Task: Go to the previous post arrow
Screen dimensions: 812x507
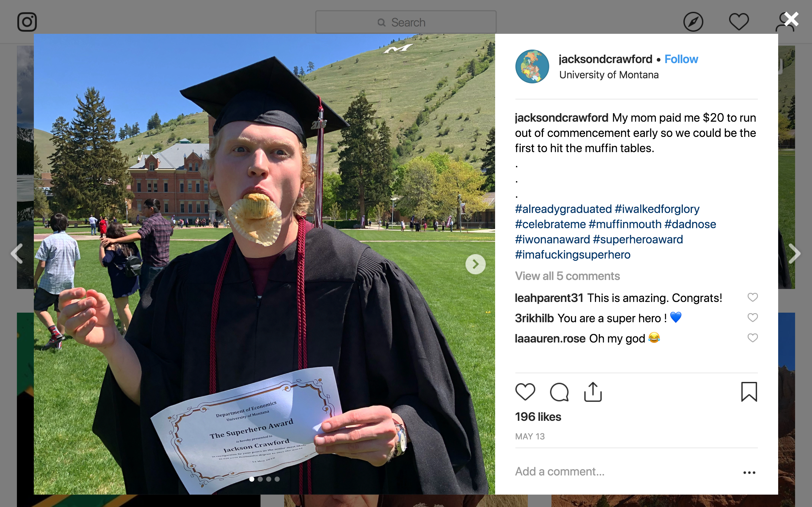Action: (x=17, y=253)
